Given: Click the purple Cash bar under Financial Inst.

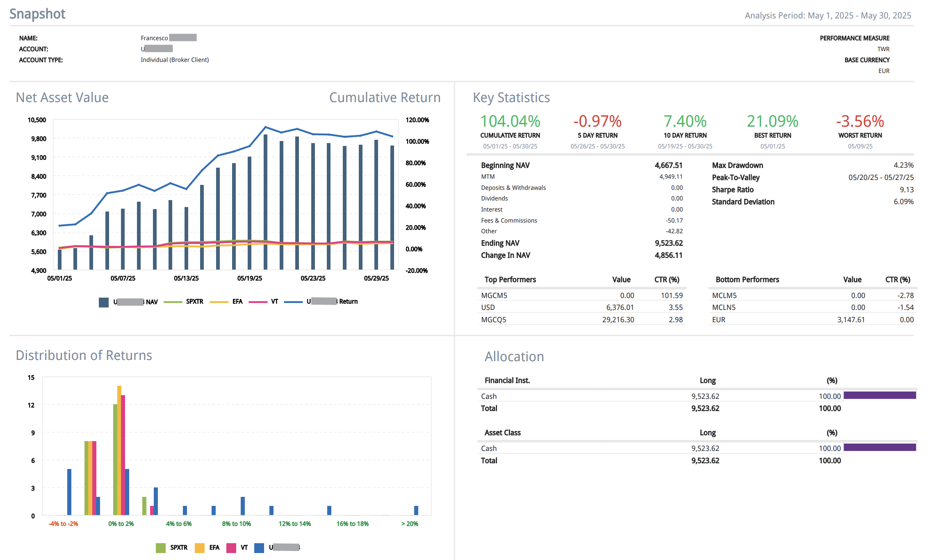Looking at the screenshot, I should point(880,395).
